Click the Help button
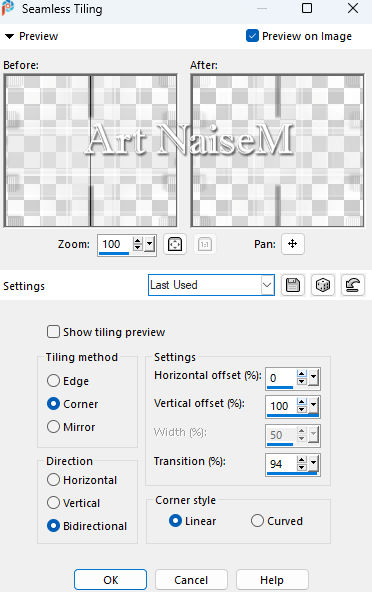The height and width of the screenshot is (592, 372). click(x=272, y=580)
